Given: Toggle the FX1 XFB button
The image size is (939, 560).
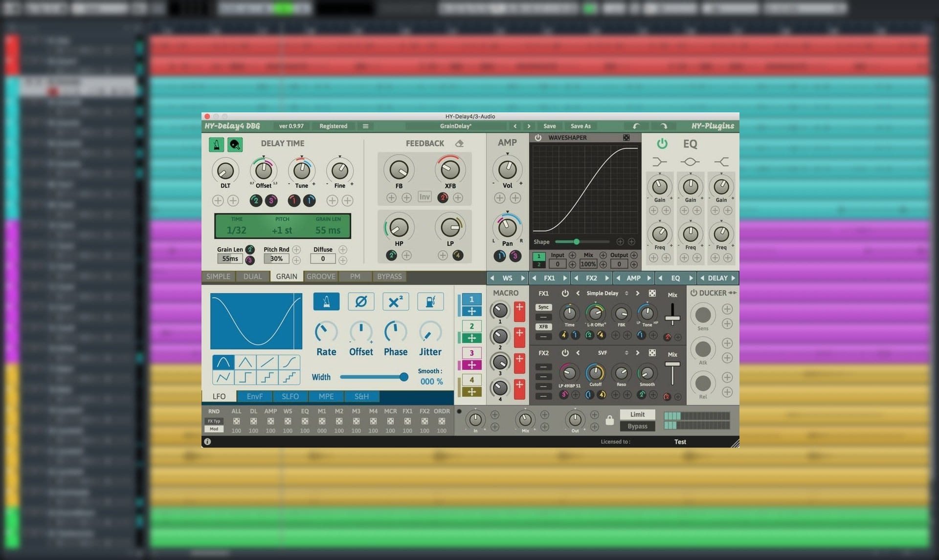Looking at the screenshot, I should [543, 327].
